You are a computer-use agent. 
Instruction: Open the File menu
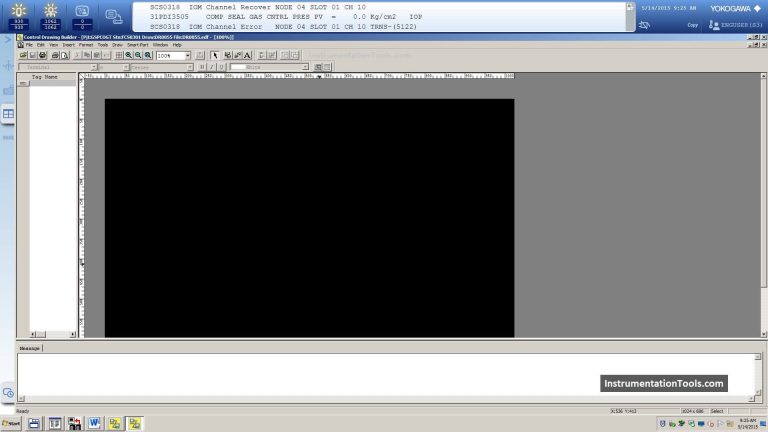(x=29, y=45)
